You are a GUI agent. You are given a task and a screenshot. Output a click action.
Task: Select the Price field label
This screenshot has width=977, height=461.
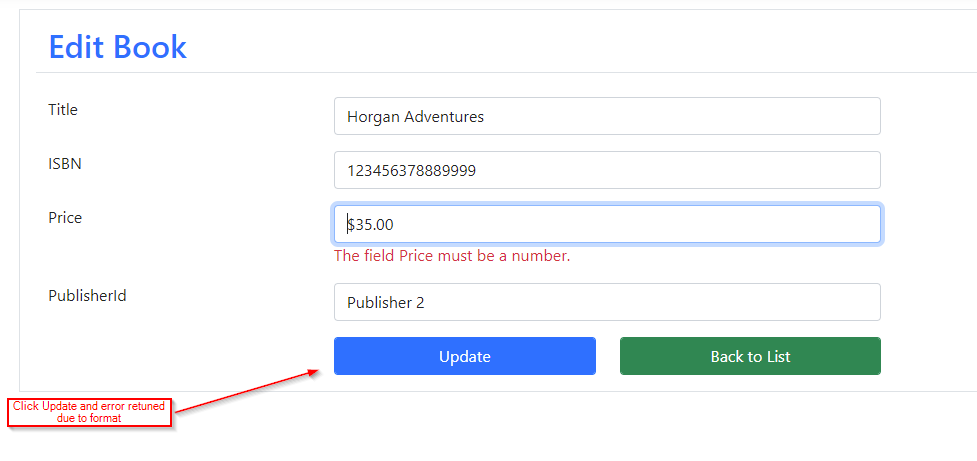[65, 217]
